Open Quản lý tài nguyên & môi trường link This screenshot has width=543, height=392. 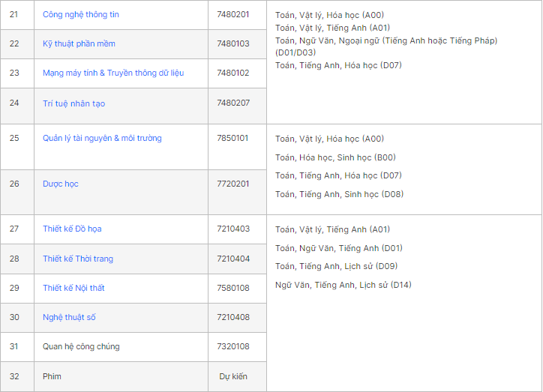pyautogui.click(x=102, y=139)
